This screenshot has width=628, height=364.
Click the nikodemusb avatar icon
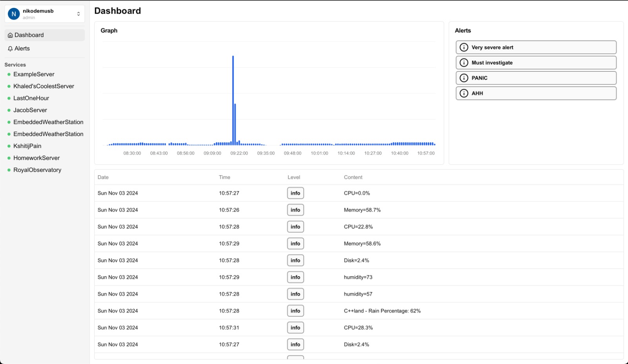pos(14,14)
